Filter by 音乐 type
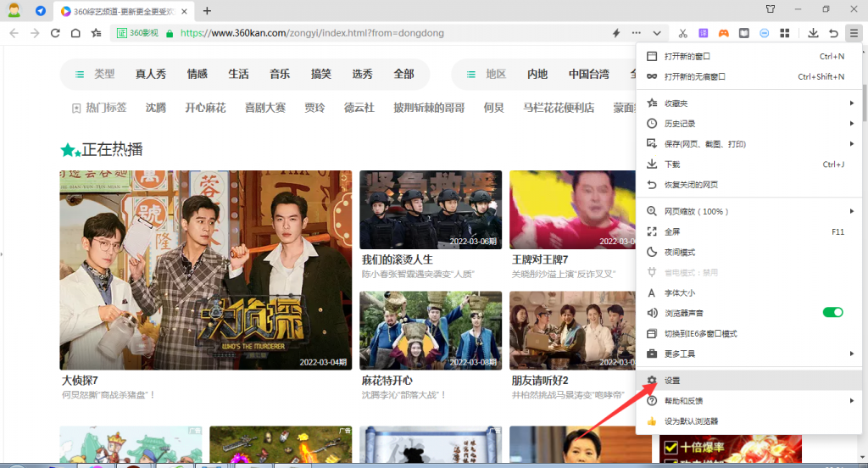This screenshot has height=468, width=868. tap(280, 75)
